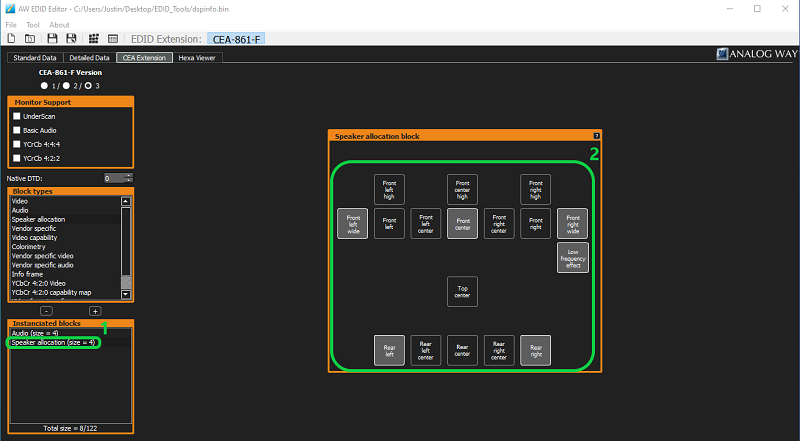Decrease Native DTD with the down arrow
This screenshot has height=441, width=800.
(129, 181)
